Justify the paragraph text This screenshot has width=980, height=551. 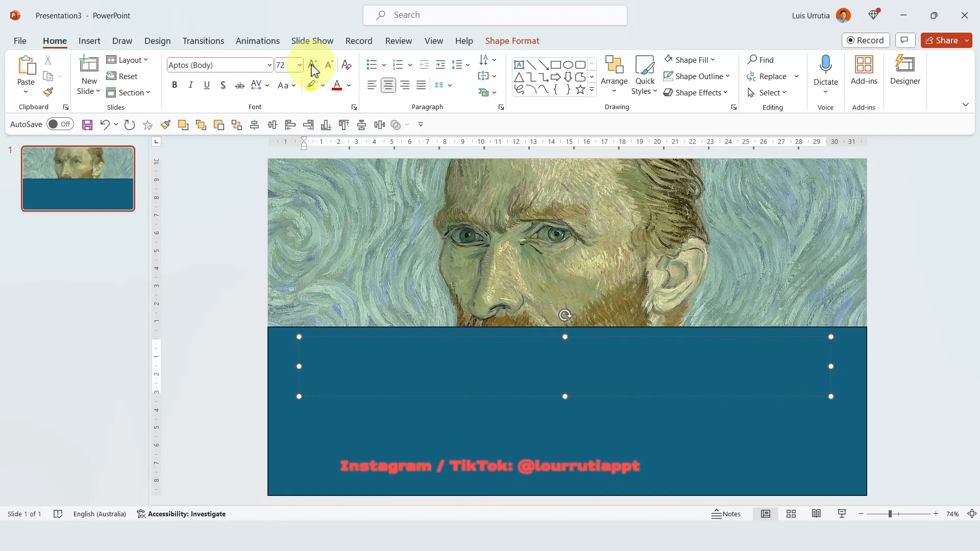421,85
